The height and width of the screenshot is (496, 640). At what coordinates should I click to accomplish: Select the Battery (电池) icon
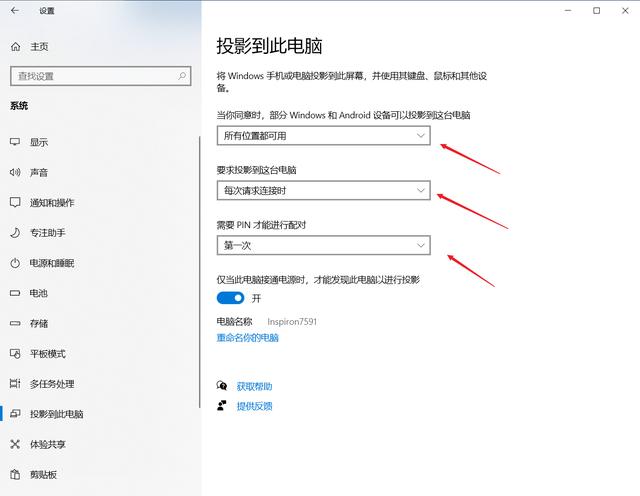coord(15,293)
